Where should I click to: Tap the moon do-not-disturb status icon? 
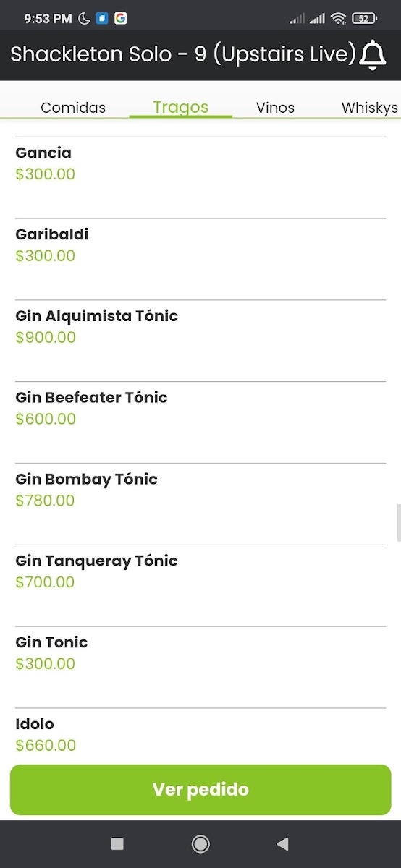point(84,19)
